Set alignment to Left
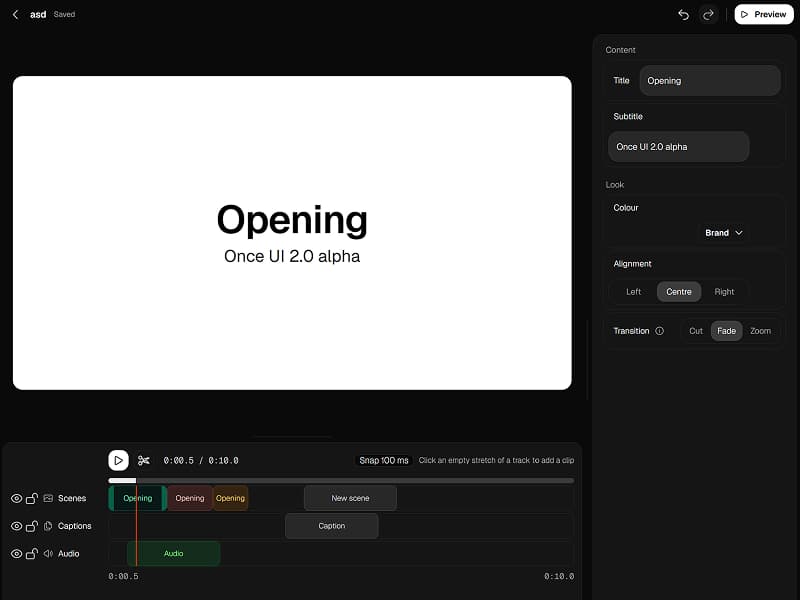Viewport: 800px width, 600px height. click(633, 292)
